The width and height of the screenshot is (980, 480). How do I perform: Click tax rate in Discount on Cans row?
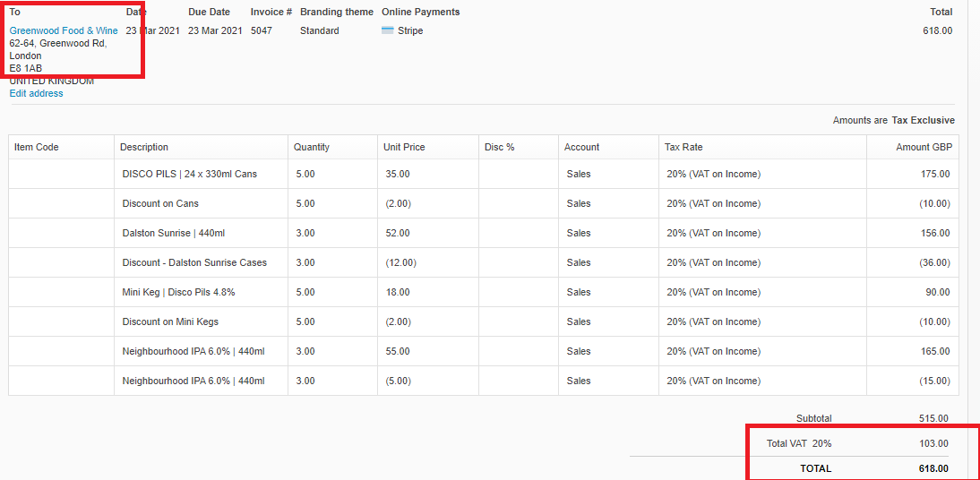714,204
